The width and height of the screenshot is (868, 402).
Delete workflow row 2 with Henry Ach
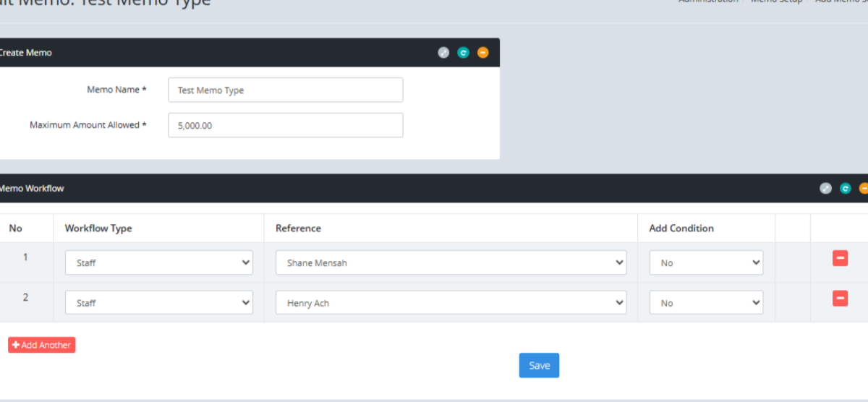click(x=840, y=299)
